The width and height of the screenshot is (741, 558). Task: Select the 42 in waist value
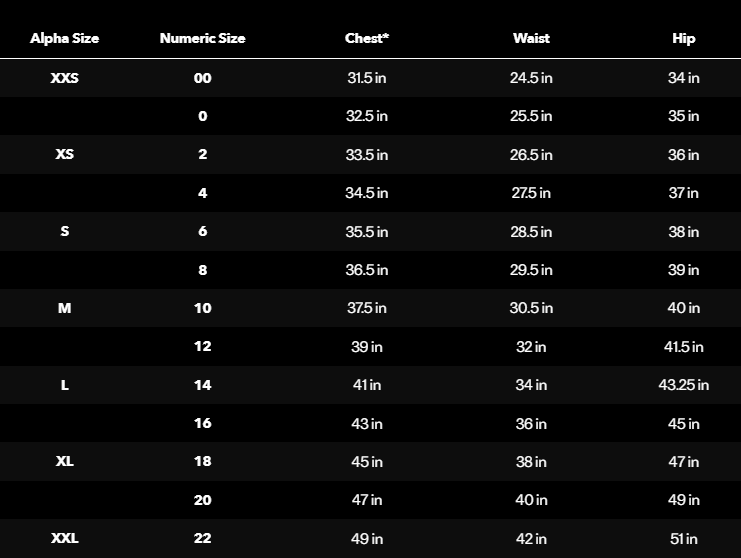coord(531,538)
